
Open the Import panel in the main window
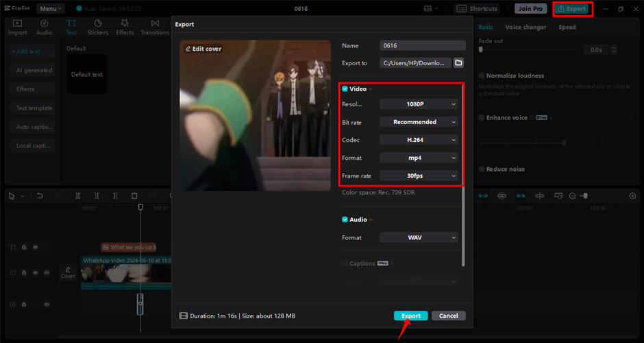pos(17,27)
